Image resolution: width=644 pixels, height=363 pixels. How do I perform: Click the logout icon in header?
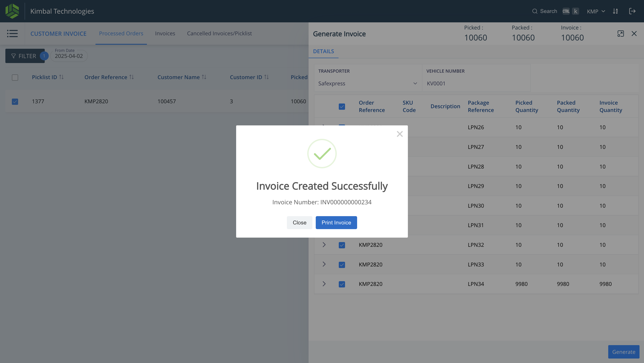tap(632, 11)
